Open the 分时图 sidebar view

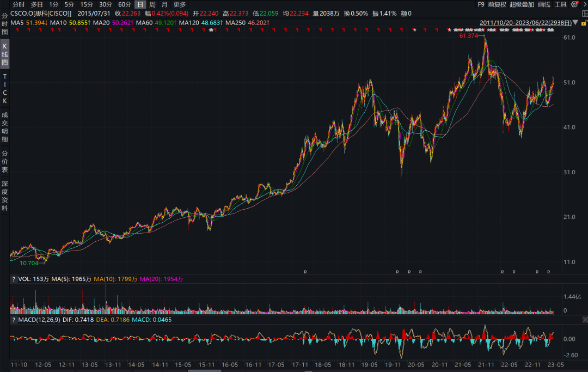pyautogui.click(x=4, y=24)
